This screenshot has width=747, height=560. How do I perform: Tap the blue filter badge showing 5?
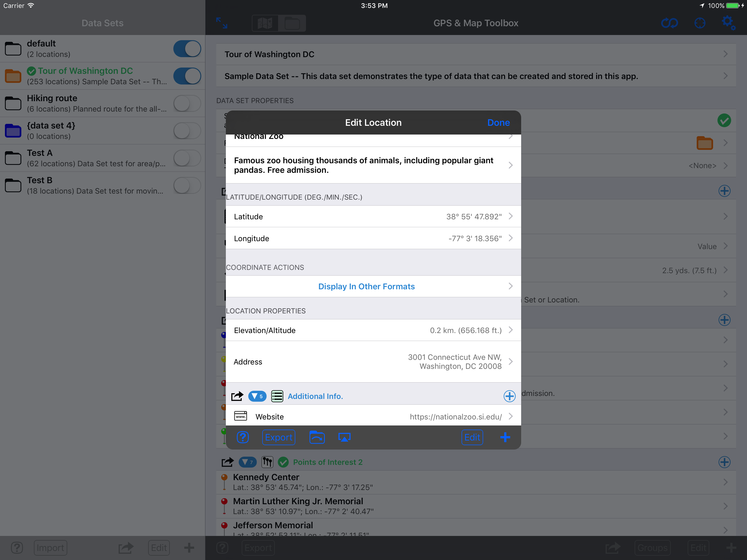point(257,396)
